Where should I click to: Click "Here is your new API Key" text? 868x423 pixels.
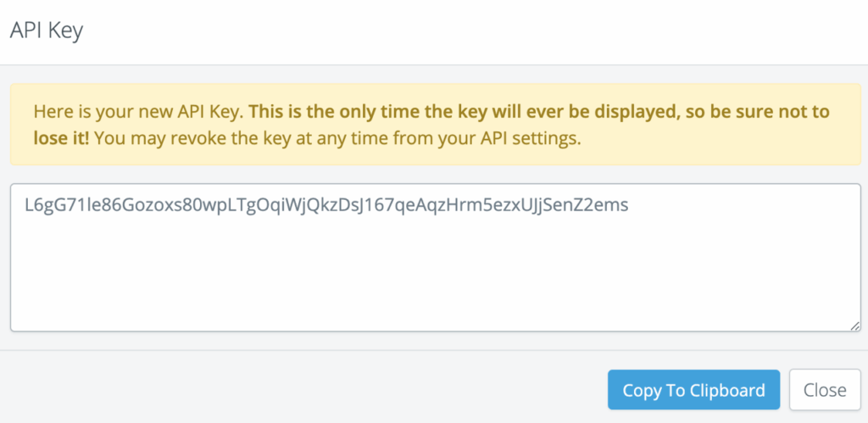click(x=138, y=112)
